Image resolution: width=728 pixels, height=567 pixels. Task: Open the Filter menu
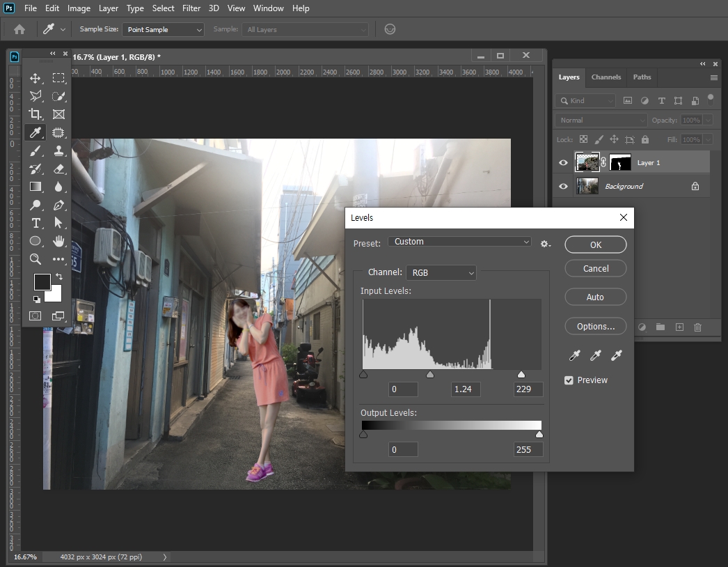(191, 8)
